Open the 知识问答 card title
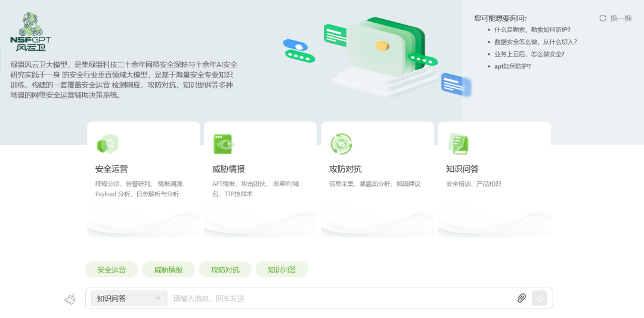 point(463,169)
